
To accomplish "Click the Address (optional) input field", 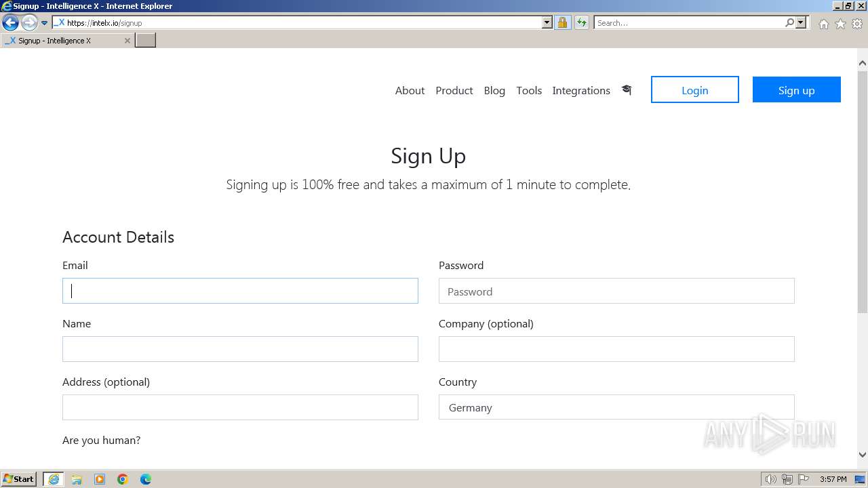I will pos(240,407).
